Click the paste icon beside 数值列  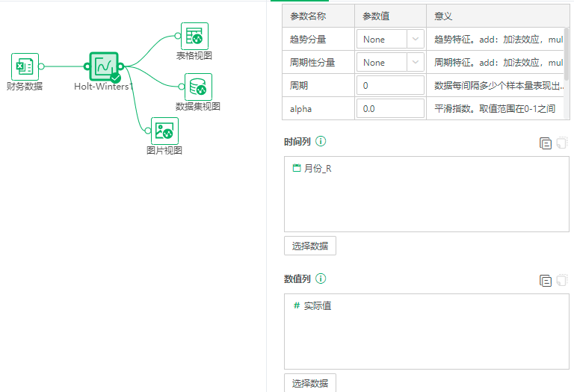tap(562, 281)
